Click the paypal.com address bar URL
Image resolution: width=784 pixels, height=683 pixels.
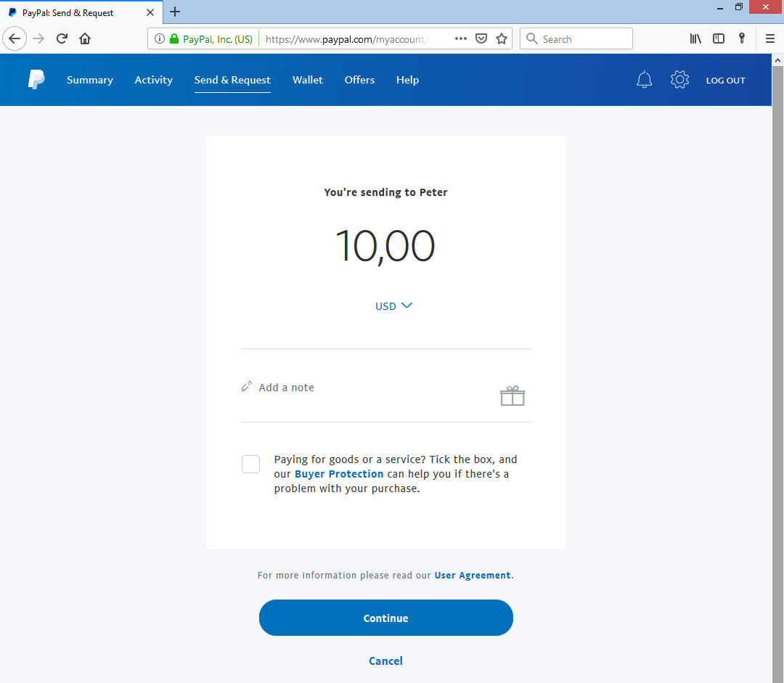tap(347, 39)
